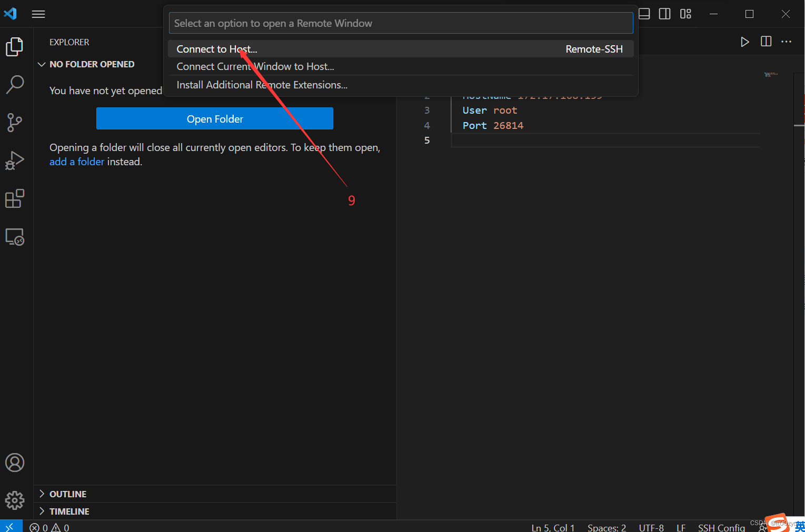Open the Search view in activity bar
Screen dimensions: 805x532
tap(15, 84)
